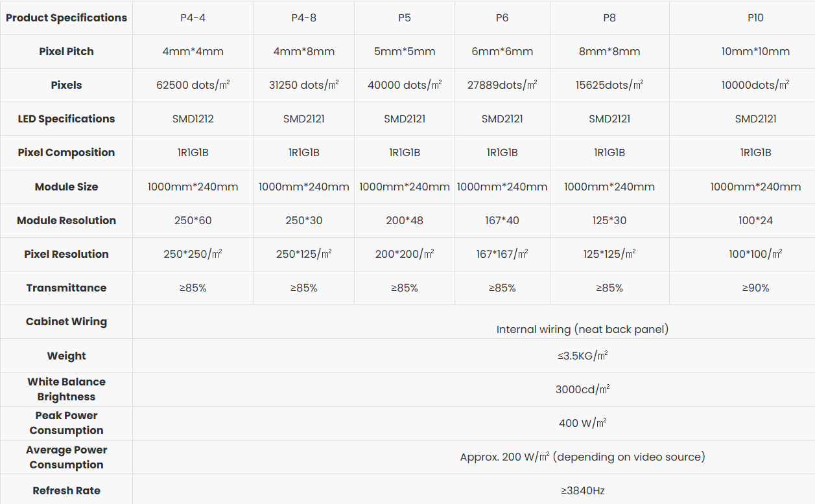This screenshot has height=504, width=815.
Task: Click the Module Size row label
Action: (66, 187)
